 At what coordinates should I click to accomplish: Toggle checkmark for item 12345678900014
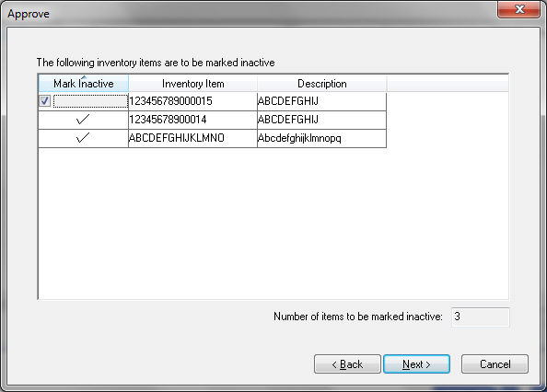click(83, 120)
